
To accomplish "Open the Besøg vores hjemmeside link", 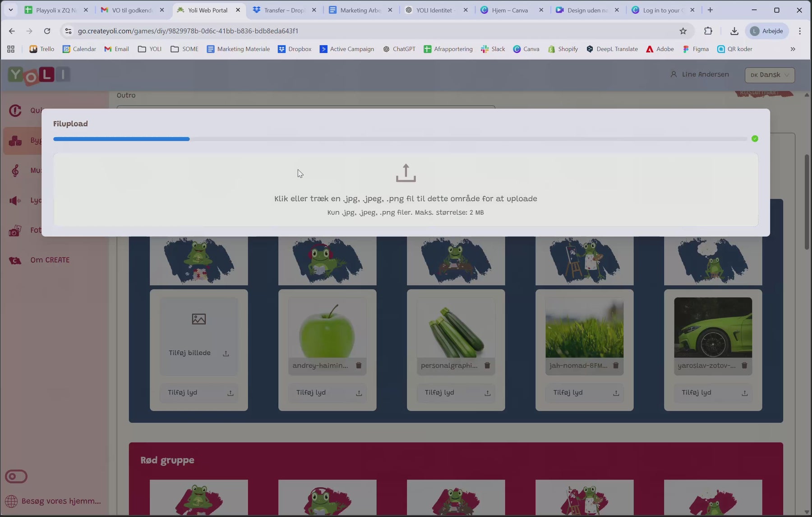I will (61, 501).
